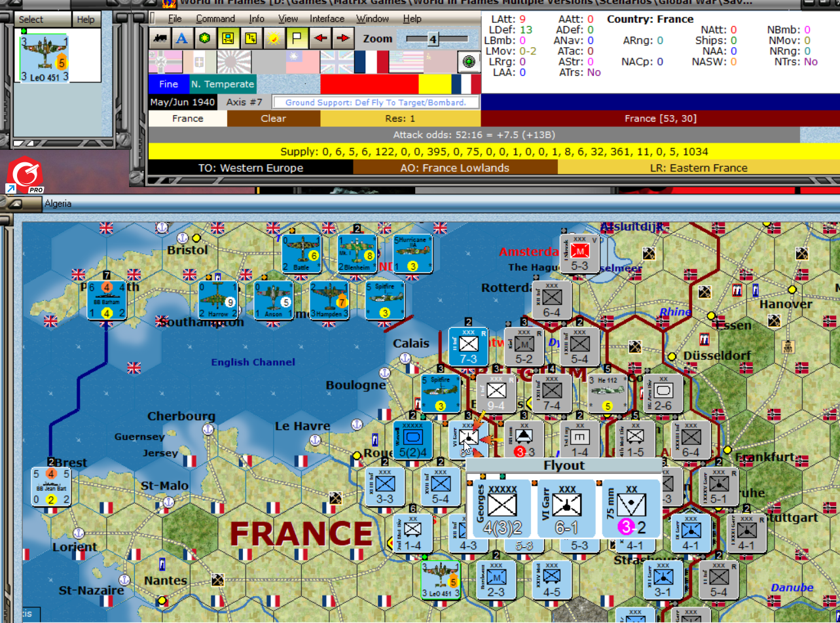
Task: Click the Select button in unit panel
Action: pos(31,20)
